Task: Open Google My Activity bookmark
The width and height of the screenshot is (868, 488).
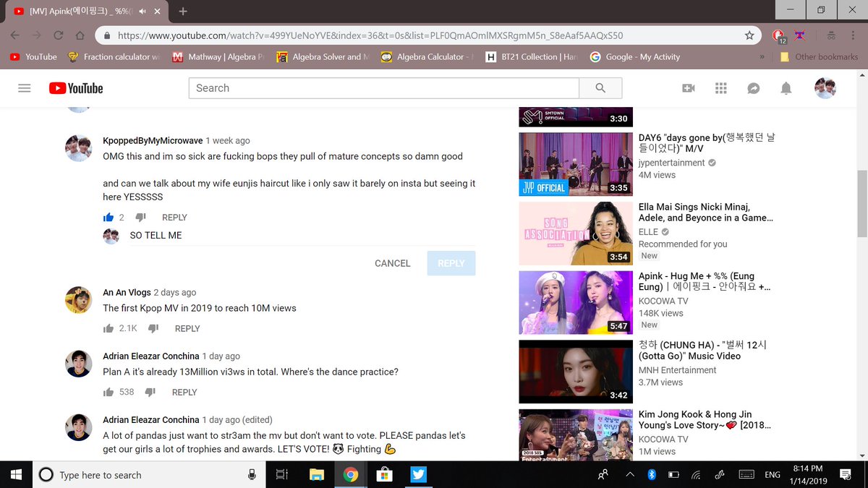Action: point(635,56)
